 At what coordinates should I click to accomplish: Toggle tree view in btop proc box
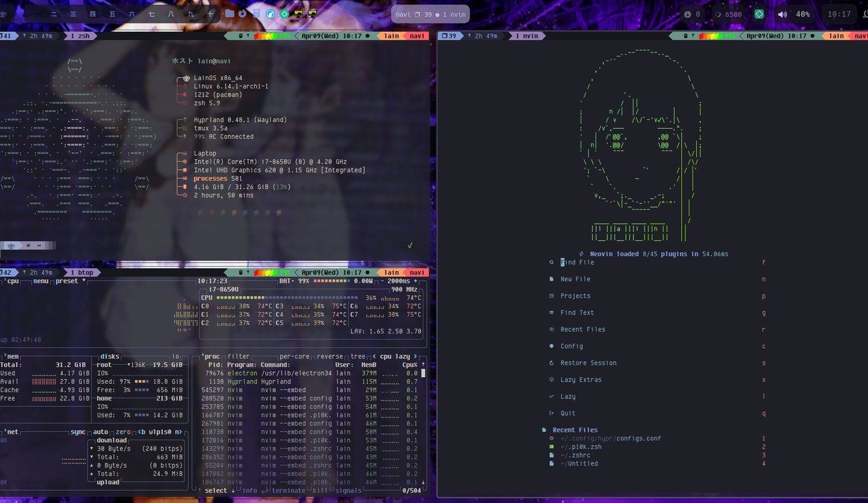[x=358, y=357]
